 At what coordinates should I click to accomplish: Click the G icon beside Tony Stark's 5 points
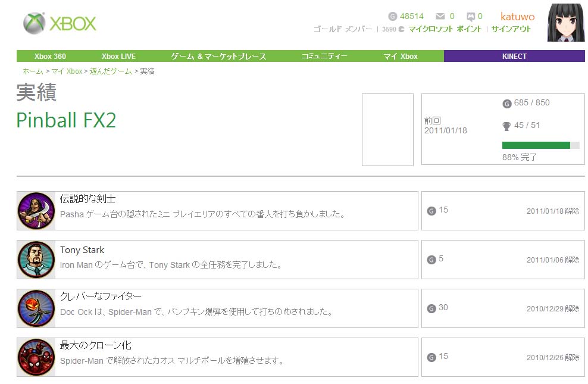(431, 260)
